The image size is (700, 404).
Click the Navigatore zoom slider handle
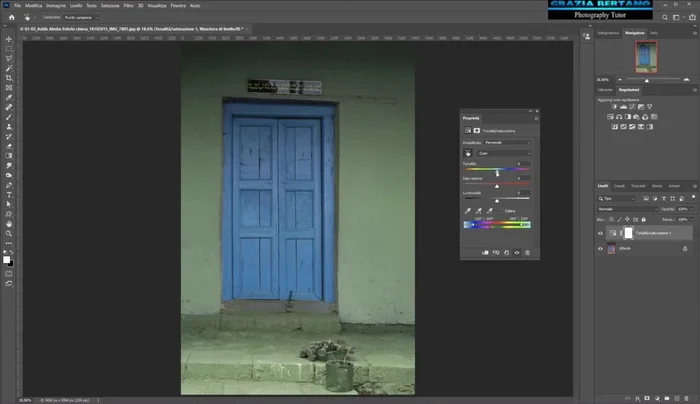(x=646, y=80)
